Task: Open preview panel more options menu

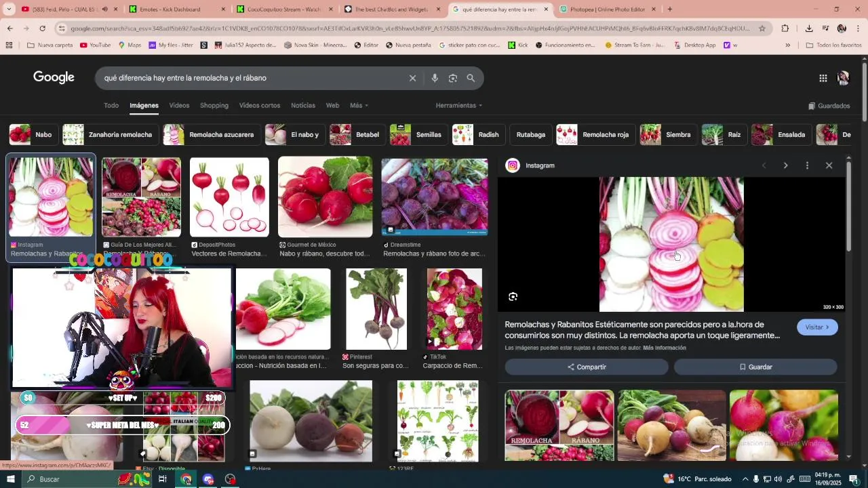Action: coord(807,165)
